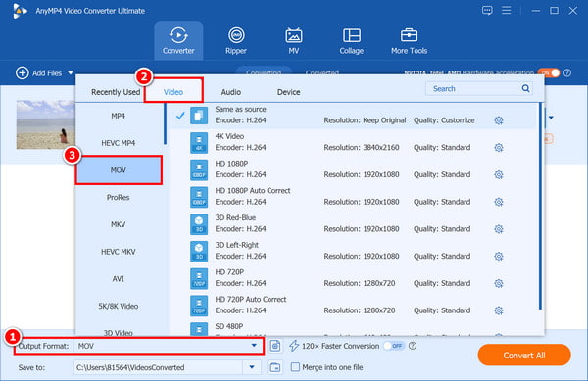
Task: Open settings gear for HD 720P preset
Action: pyautogui.click(x=499, y=283)
